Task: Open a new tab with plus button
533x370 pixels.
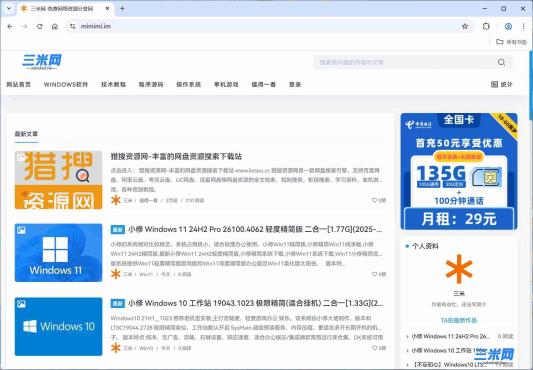Action: click(122, 9)
